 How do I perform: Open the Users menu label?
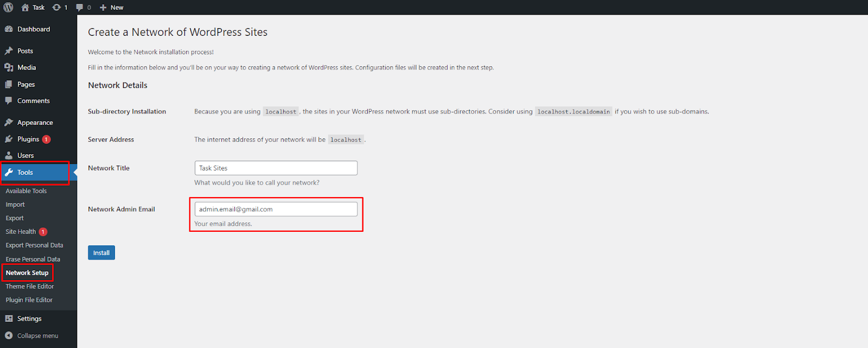click(25, 156)
